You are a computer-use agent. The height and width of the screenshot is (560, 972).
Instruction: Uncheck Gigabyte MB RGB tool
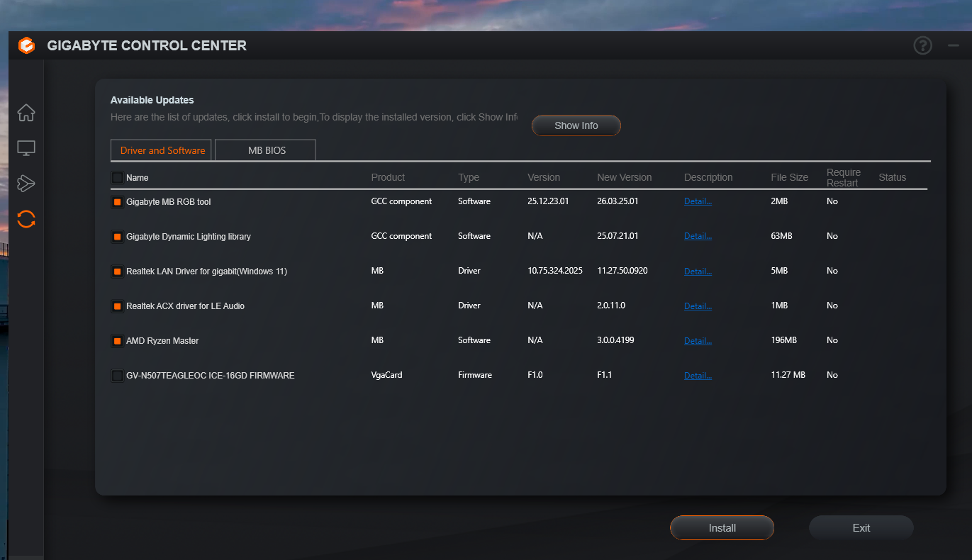point(117,202)
